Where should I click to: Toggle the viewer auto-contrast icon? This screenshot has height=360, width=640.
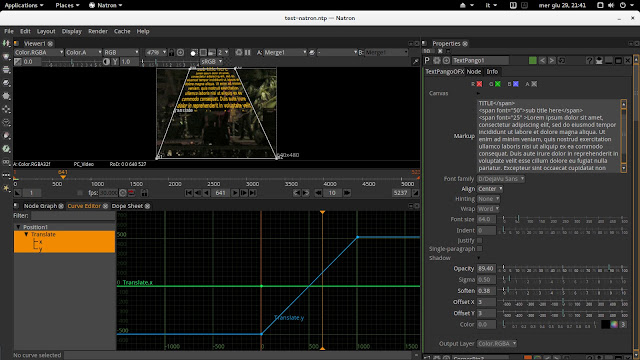107,62
